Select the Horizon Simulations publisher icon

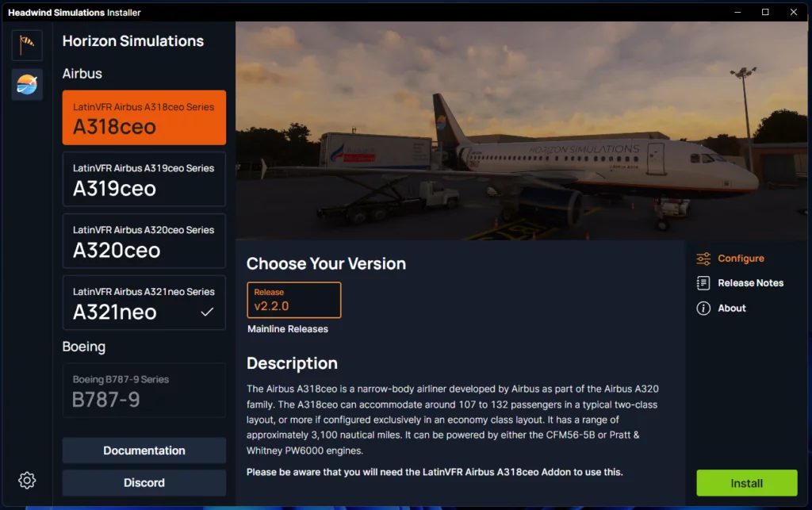tap(27, 84)
